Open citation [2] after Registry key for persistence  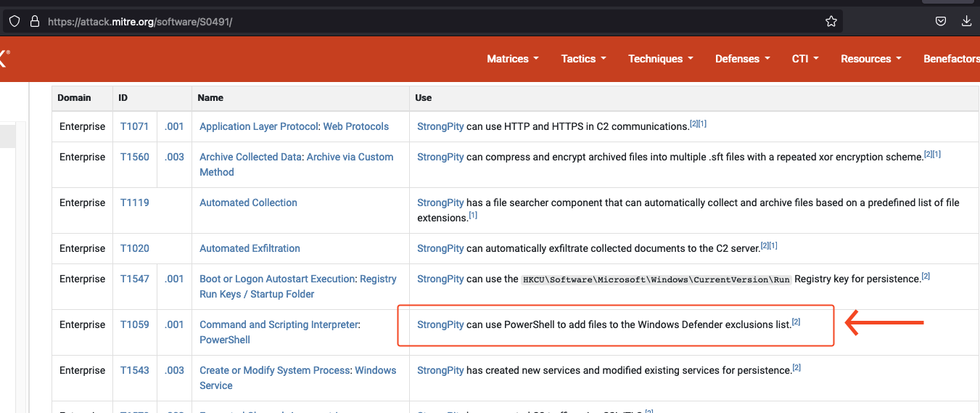926,277
